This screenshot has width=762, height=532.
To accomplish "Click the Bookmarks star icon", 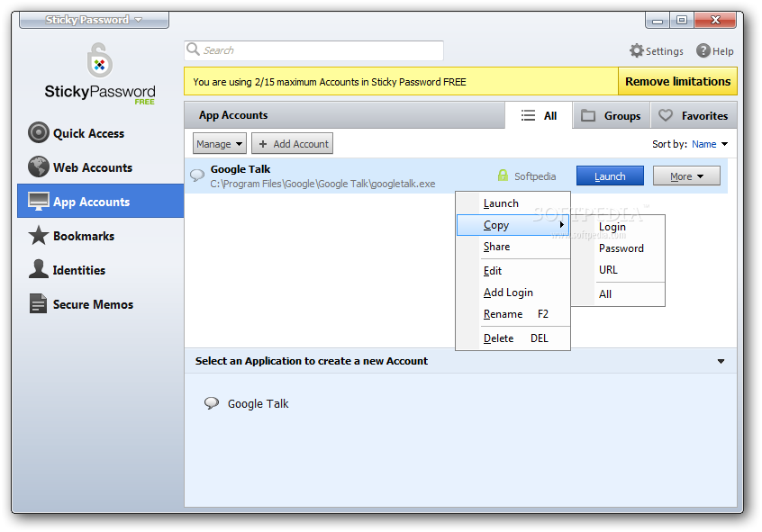I will tap(39, 235).
